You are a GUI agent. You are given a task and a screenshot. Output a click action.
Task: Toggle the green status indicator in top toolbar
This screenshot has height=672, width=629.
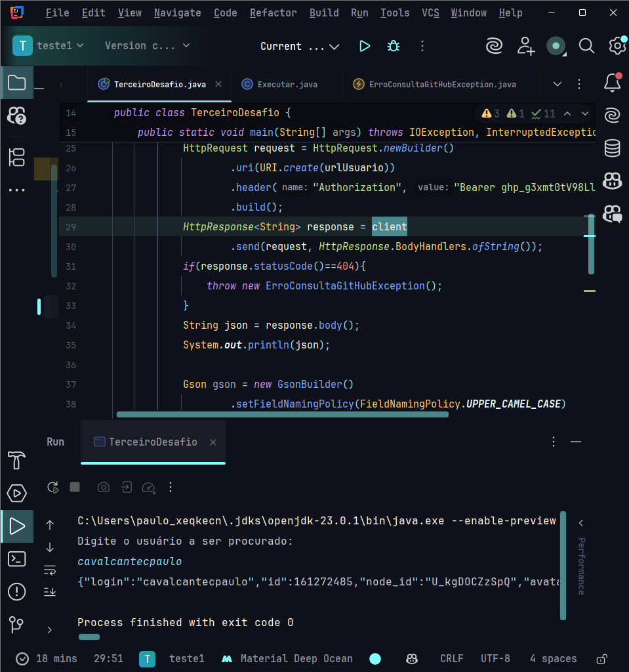point(556,46)
